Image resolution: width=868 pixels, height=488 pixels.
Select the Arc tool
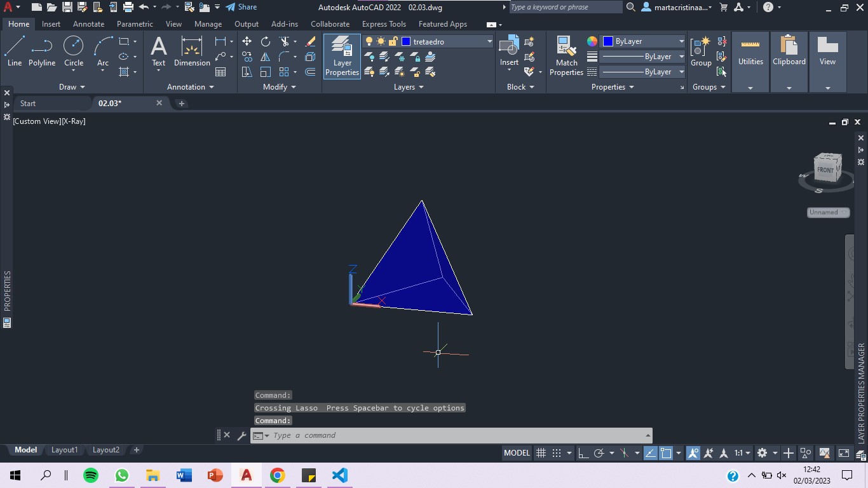click(x=103, y=51)
